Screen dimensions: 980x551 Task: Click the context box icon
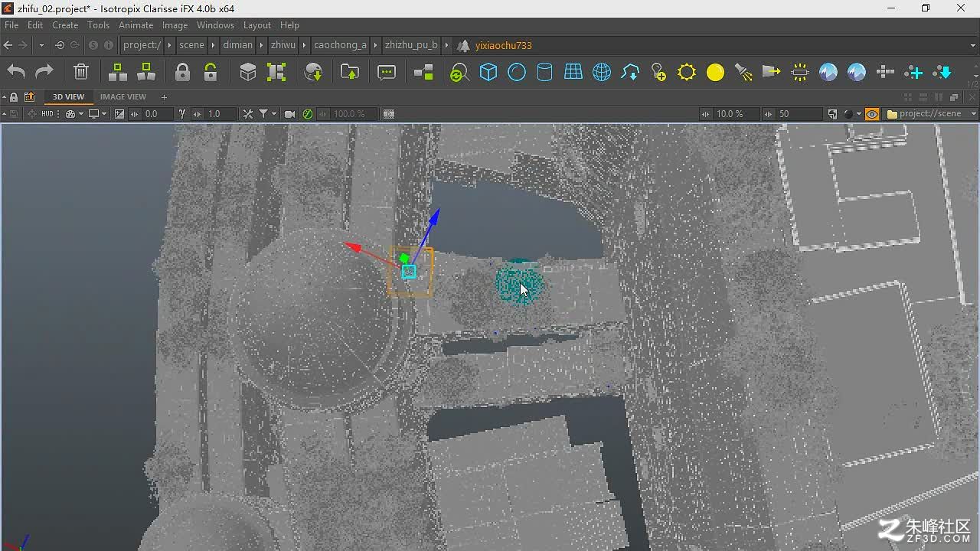pyautogui.click(x=248, y=72)
